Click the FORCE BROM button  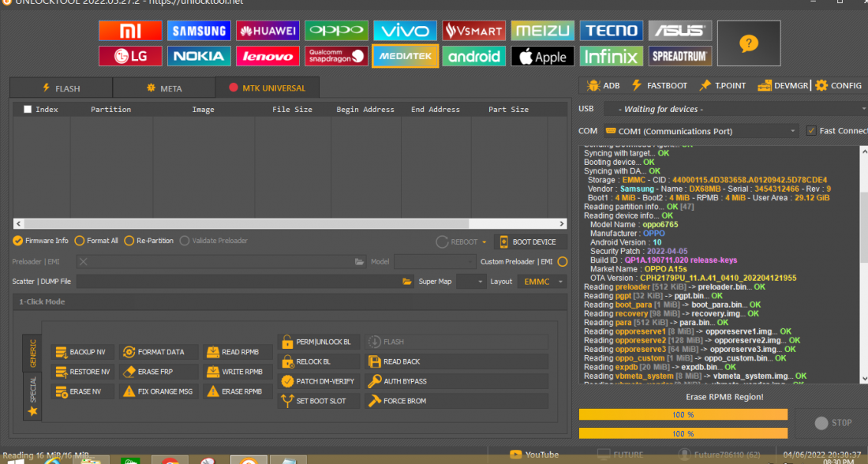457,401
